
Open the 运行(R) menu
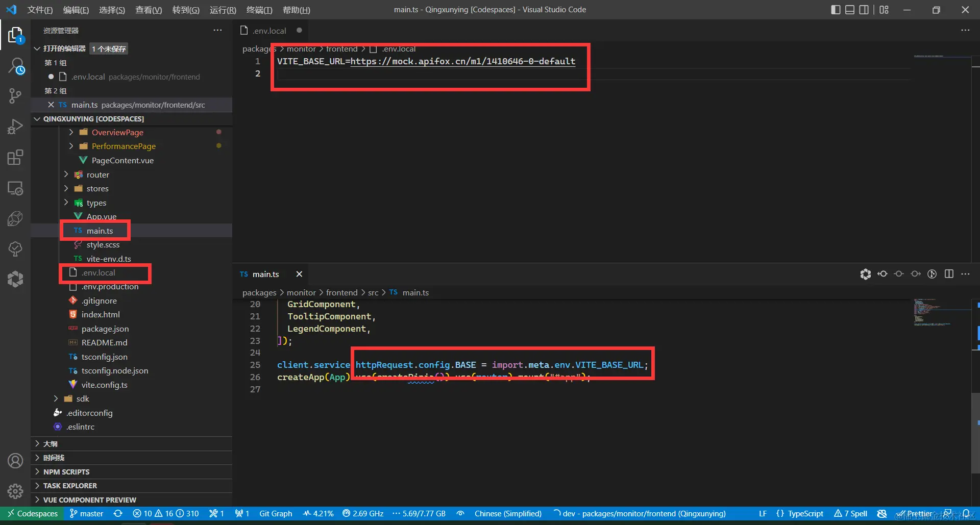tap(223, 10)
